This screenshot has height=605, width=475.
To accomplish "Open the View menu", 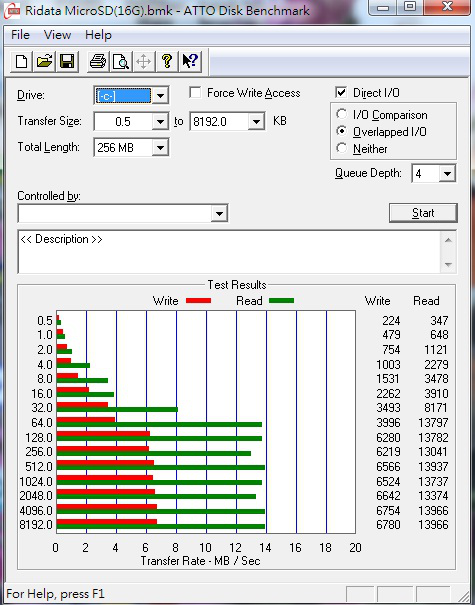I will pyautogui.click(x=57, y=35).
